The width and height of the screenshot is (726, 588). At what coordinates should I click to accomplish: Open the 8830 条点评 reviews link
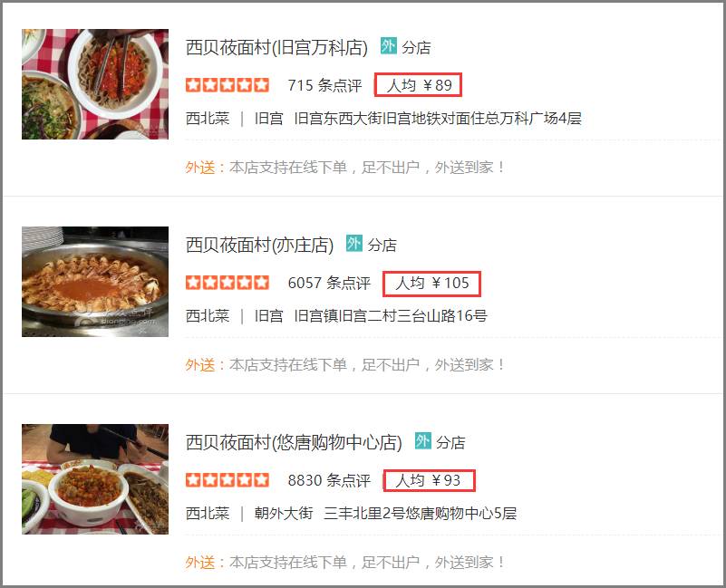tap(329, 480)
